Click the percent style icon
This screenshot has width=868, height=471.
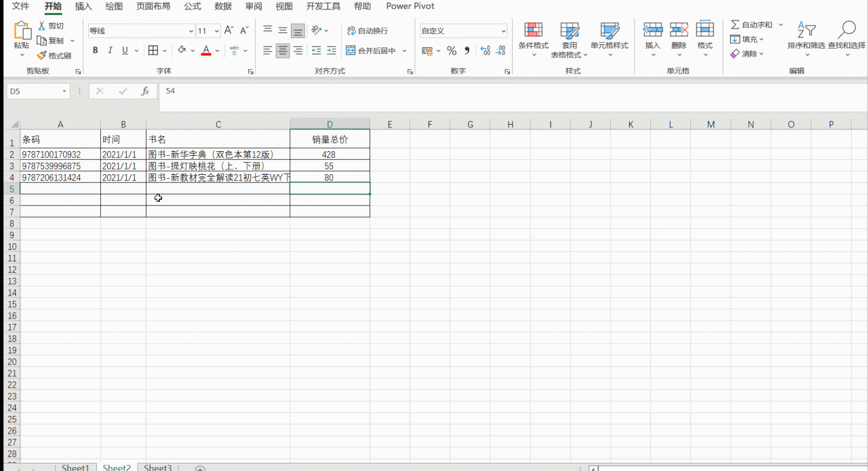coord(452,51)
